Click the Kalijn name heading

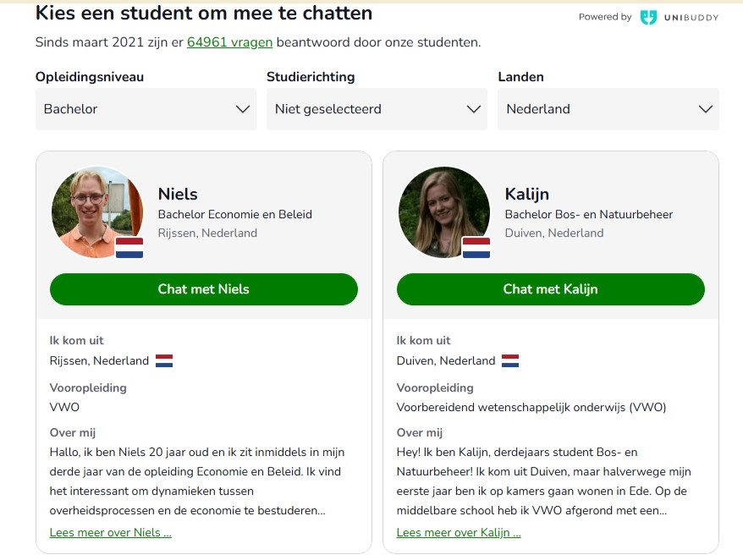[x=527, y=195]
